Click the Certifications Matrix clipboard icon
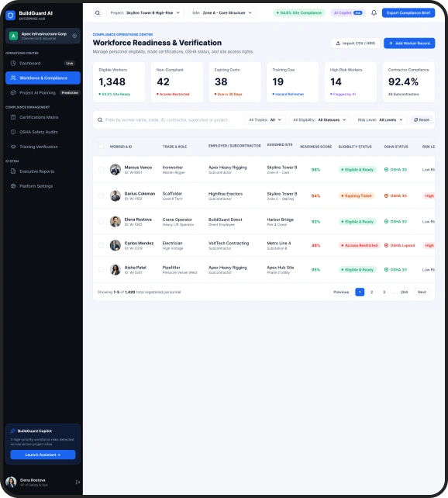 [x=13, y=117]
